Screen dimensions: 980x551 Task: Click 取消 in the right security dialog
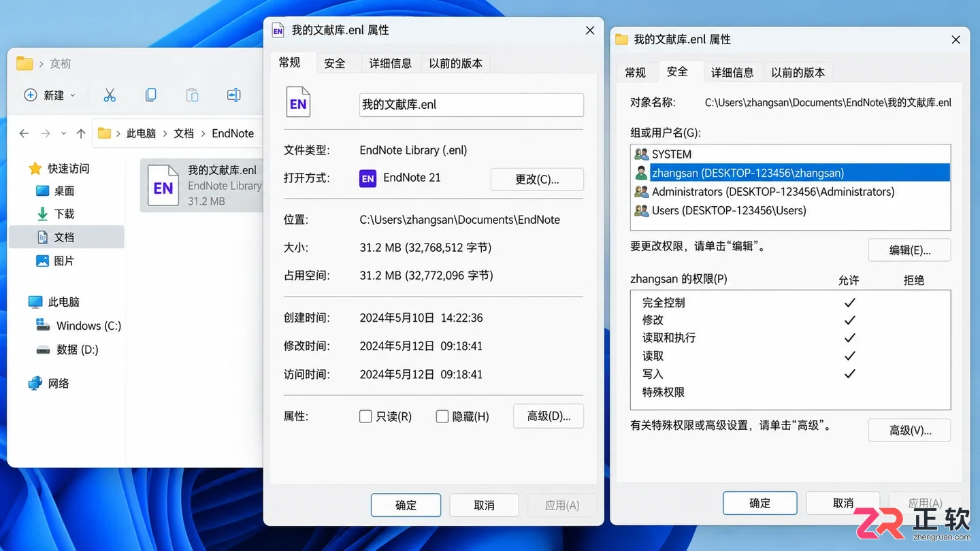(843, 503)
